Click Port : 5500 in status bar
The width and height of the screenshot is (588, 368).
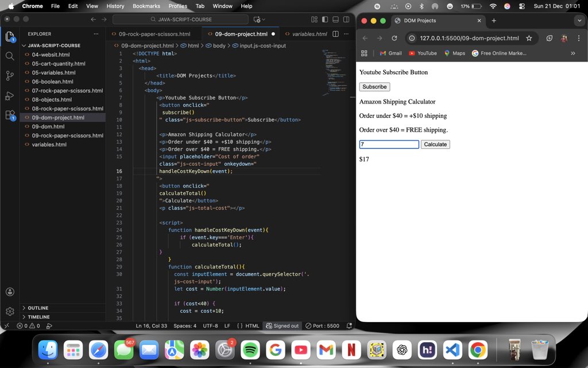coord(323,326)
